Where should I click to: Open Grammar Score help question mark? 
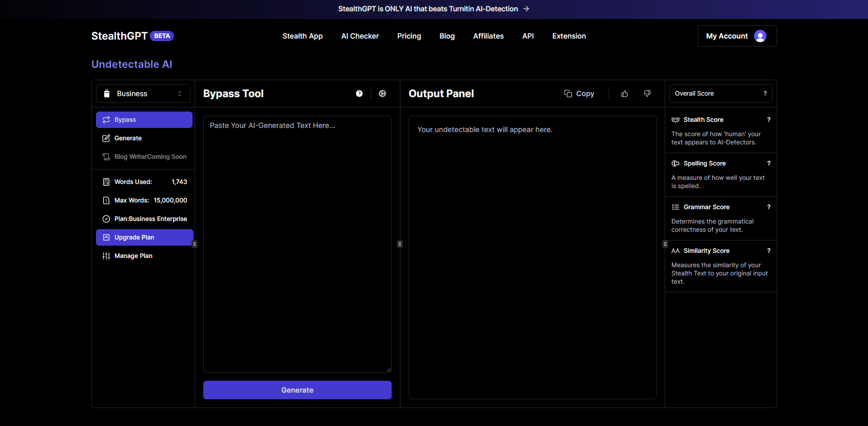pyautogui.click(x=768, y=207)
